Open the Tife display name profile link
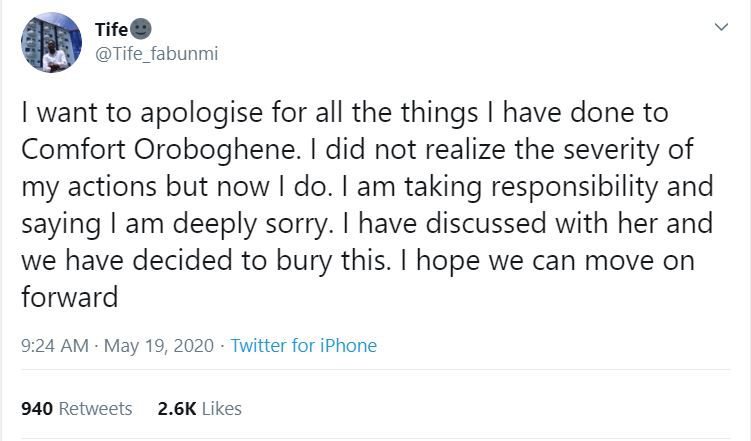 tap(112, 30)
